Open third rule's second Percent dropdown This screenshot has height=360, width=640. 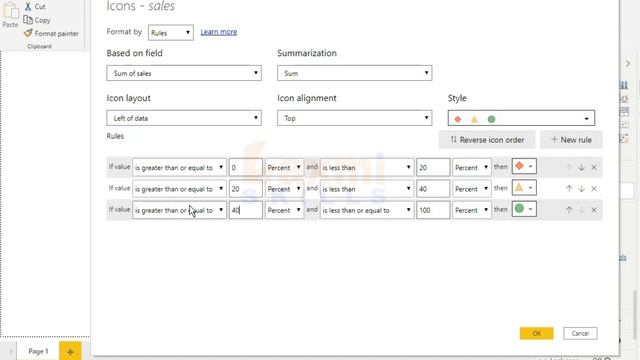(x=471, y=210)
